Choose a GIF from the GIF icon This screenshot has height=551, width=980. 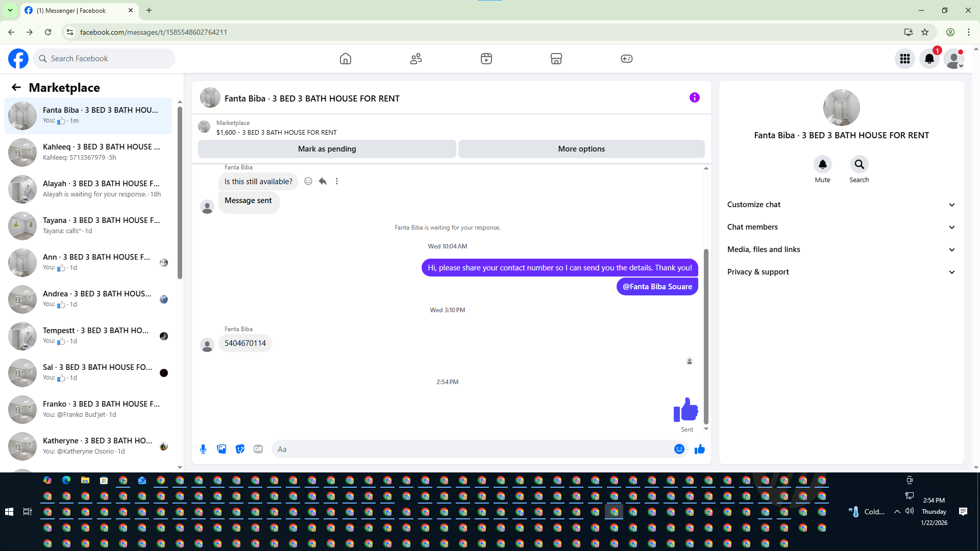(x=258, y=449)
